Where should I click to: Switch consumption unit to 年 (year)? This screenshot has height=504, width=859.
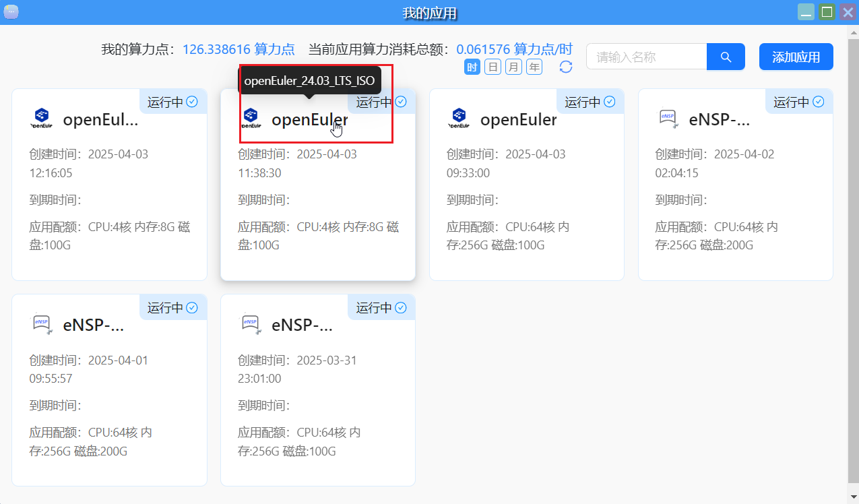(x=534, y=67)
